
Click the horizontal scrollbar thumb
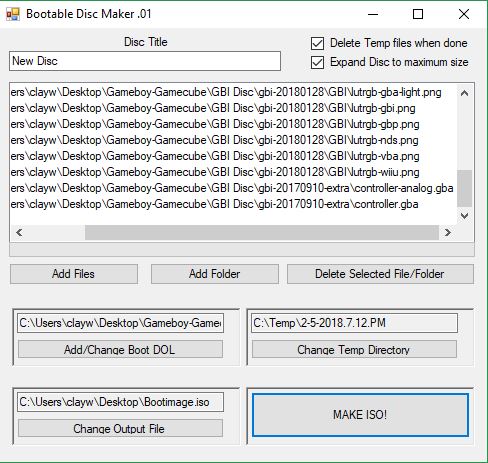[262, 232]
